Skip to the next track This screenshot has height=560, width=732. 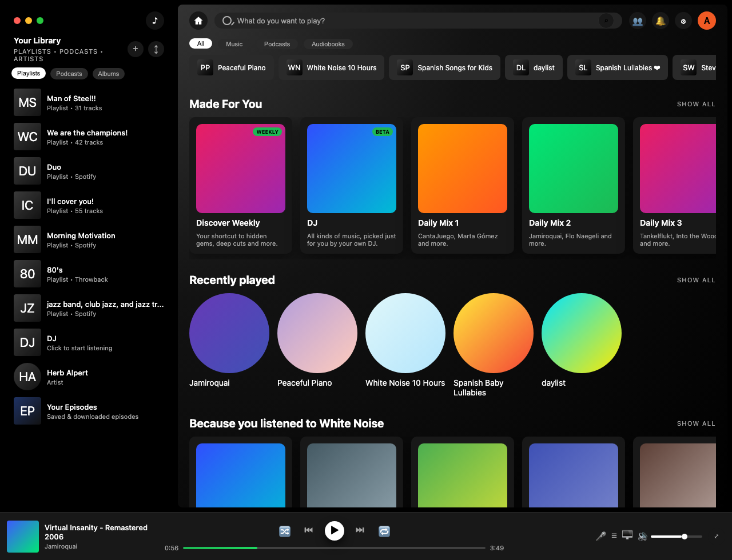(360, 530)
